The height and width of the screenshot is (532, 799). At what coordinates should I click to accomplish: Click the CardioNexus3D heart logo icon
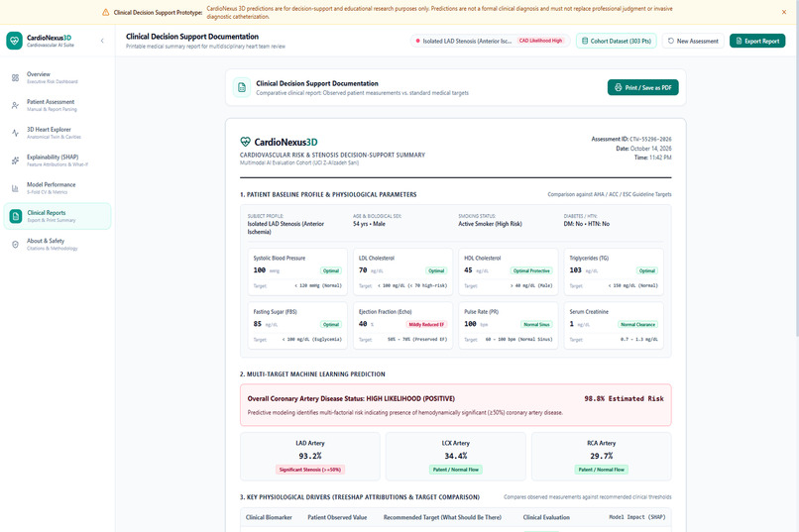click(x=15, y=41)
